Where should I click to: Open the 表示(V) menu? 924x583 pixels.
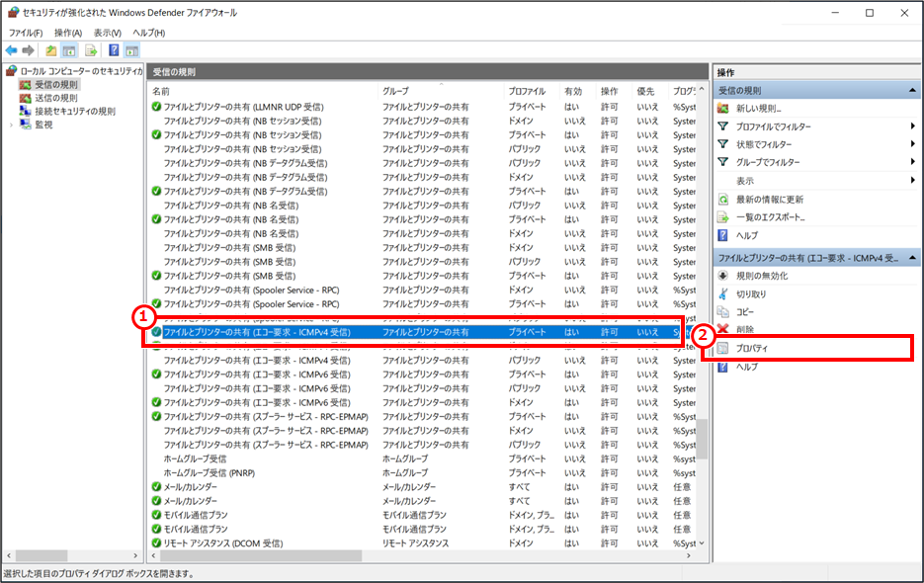pyautogui.click(x=108, y=33)
